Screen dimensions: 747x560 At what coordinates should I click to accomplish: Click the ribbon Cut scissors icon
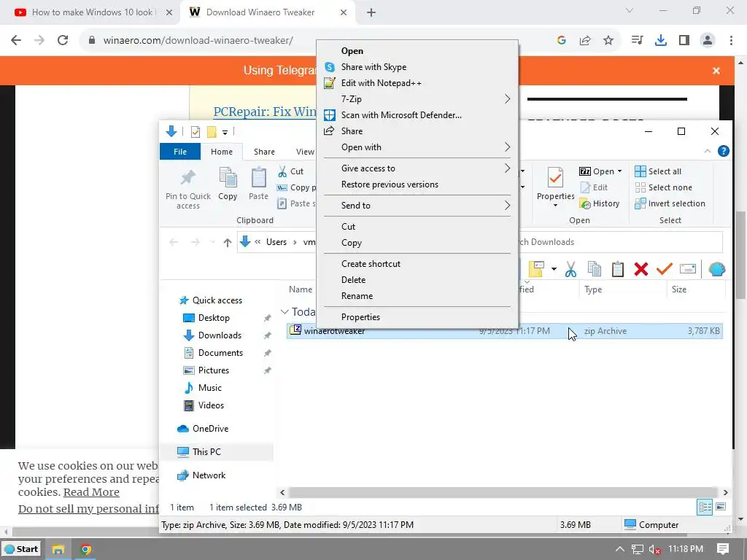pos(282,171)
